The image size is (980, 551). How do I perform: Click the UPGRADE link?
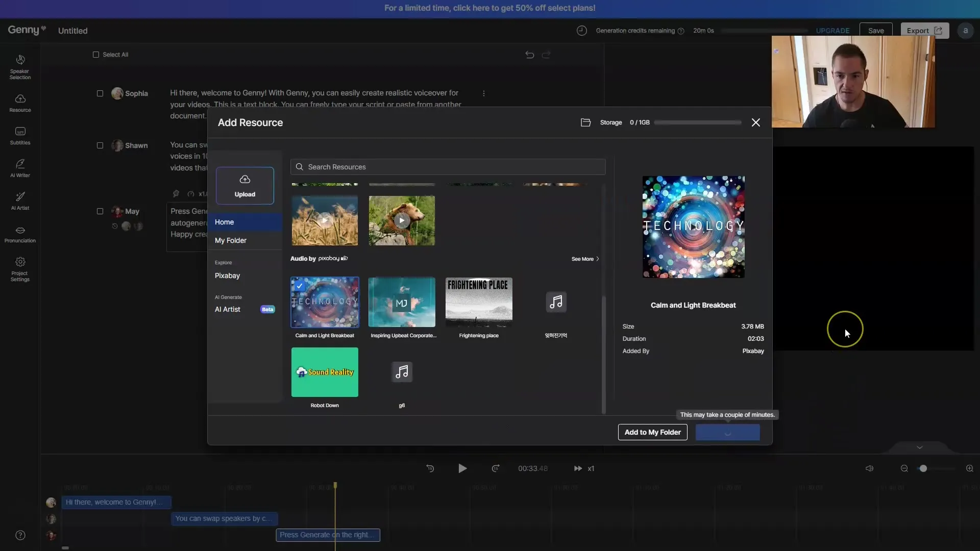[832, 31]
